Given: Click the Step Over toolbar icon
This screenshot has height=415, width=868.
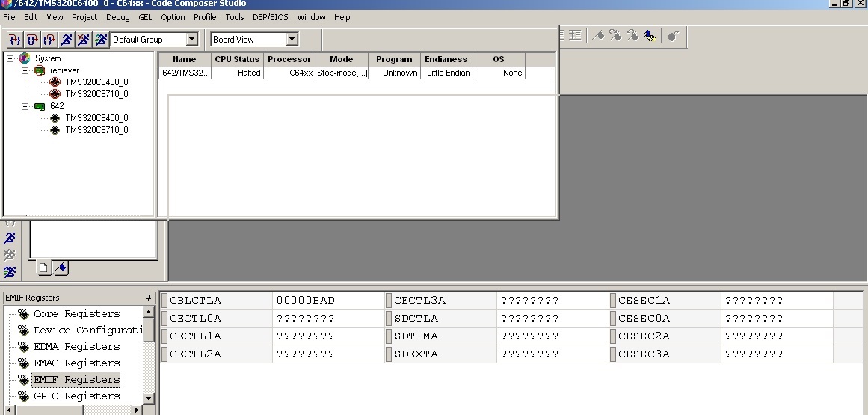Looking at the screenshot, I should (x=32, y=40).
